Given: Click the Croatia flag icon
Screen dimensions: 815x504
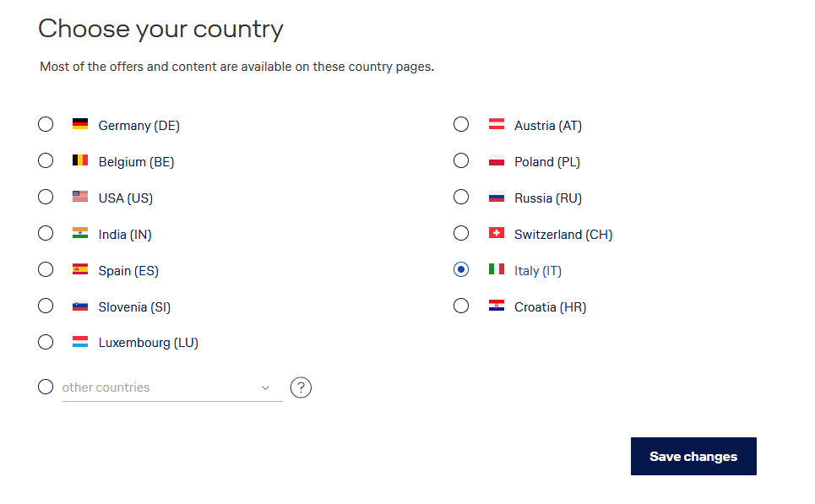Looking at the screenshot, I should click(497, 306).
